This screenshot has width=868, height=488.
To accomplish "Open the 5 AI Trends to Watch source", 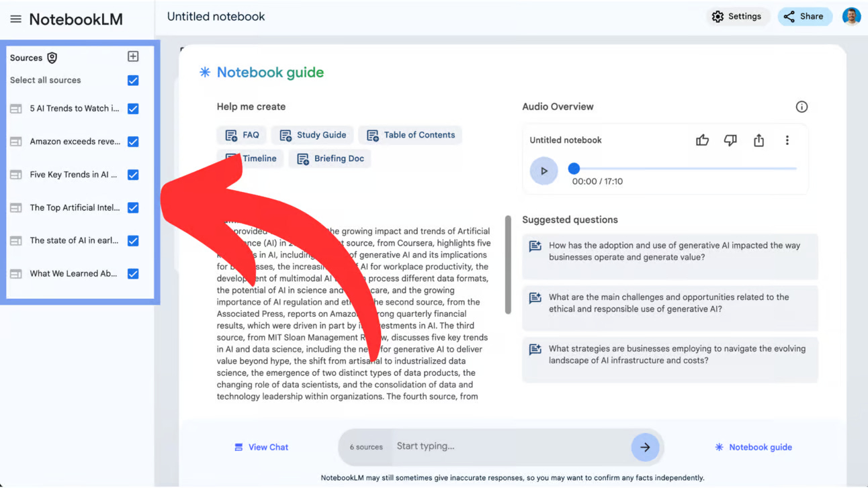I will pyautogui.click(x=75, y=109).
